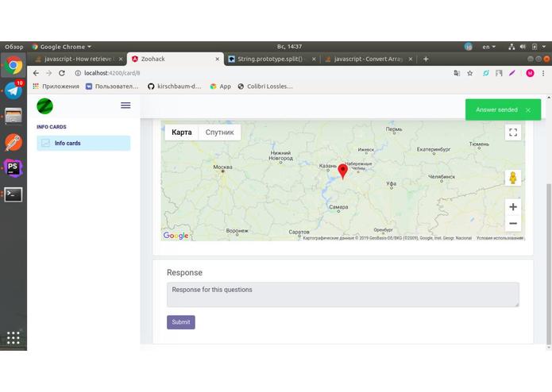Close the Zoohack tab
This screenshot has height=392, width=552.
tap(217, 59)
